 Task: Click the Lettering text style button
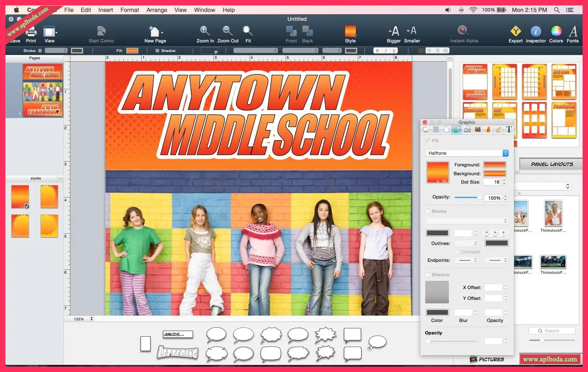(x=178, y=352)
